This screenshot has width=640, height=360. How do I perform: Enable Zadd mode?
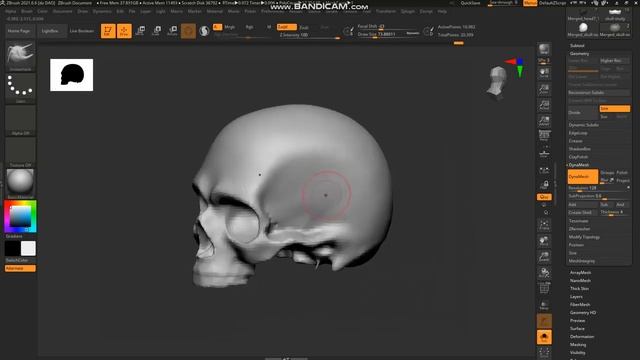[287, 27]
